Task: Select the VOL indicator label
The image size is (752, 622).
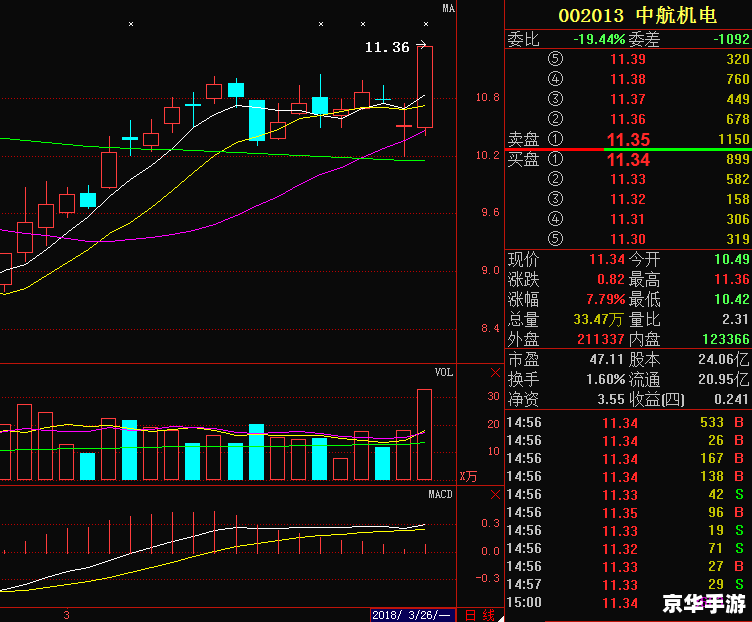Action: (444, 372)
